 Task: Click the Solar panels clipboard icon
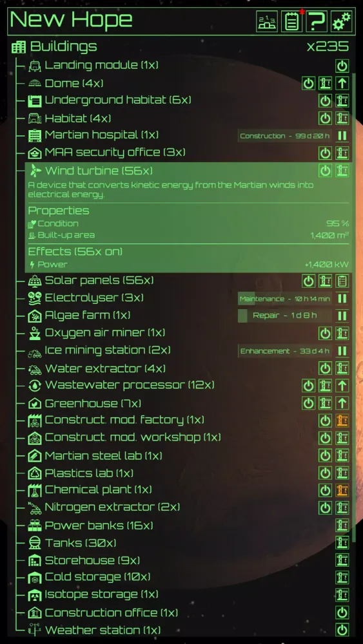(x=342, y=281)
